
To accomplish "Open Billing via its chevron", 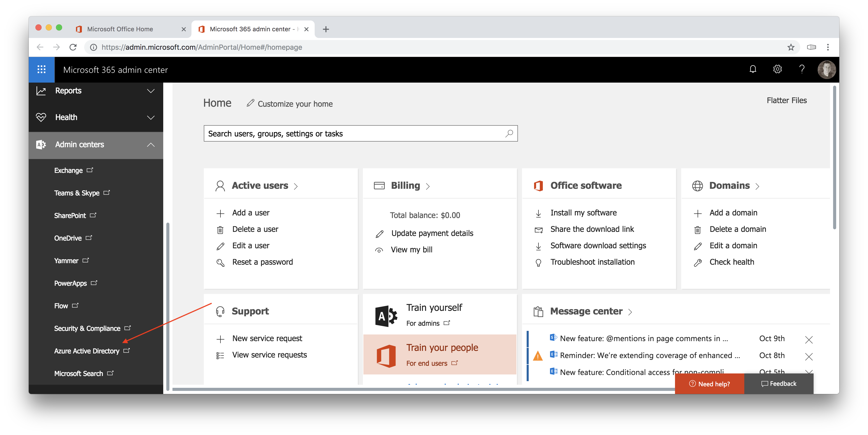I will pyautogui.click(x=428, y=186).
